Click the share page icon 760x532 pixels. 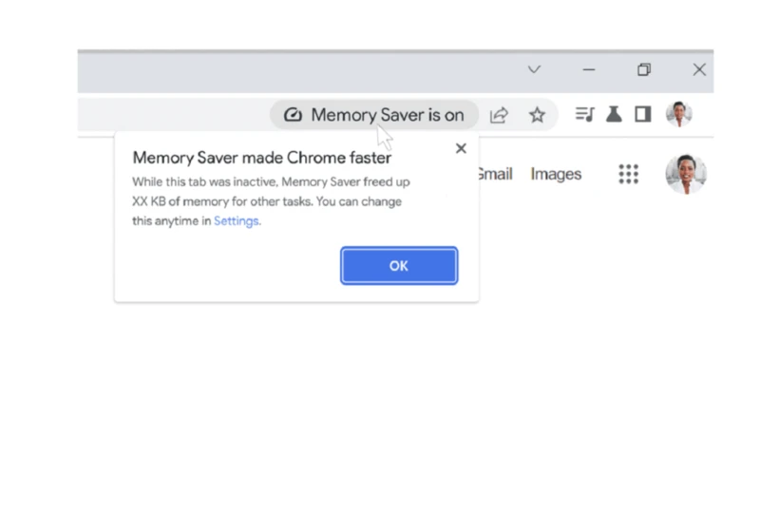coord(499,115)
